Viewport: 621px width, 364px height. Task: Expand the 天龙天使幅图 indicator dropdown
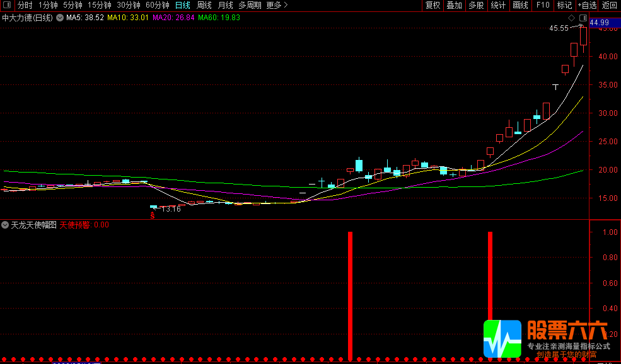tap(6, 225)
